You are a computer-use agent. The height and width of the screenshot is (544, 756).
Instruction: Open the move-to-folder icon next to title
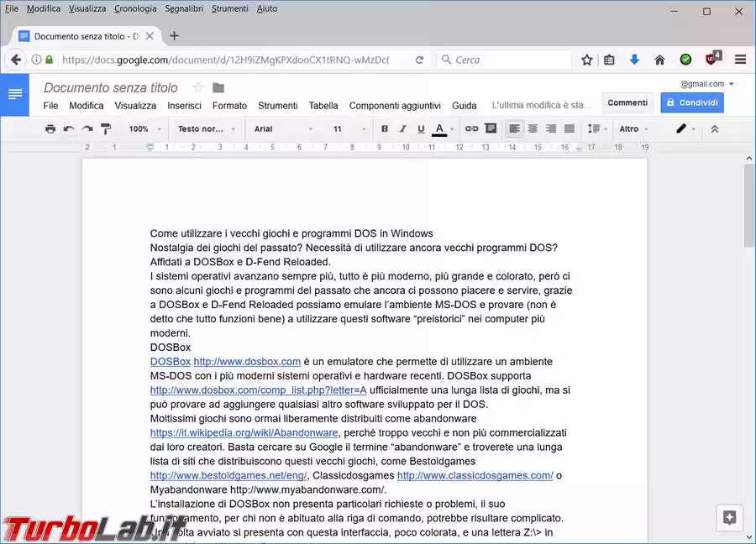click(x=218, y=87)
